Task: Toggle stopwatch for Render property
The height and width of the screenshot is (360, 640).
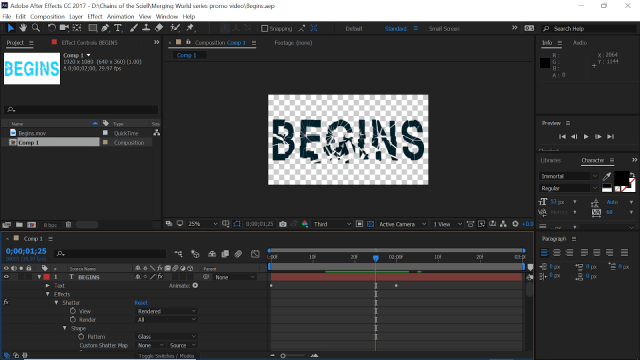Action: coord(73,320)
